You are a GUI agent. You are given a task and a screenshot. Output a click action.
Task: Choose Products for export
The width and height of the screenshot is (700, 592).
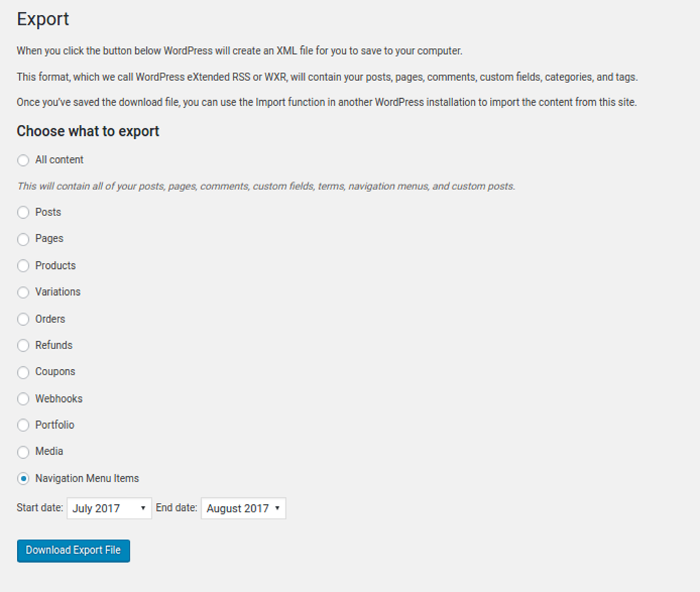(23, 265)
